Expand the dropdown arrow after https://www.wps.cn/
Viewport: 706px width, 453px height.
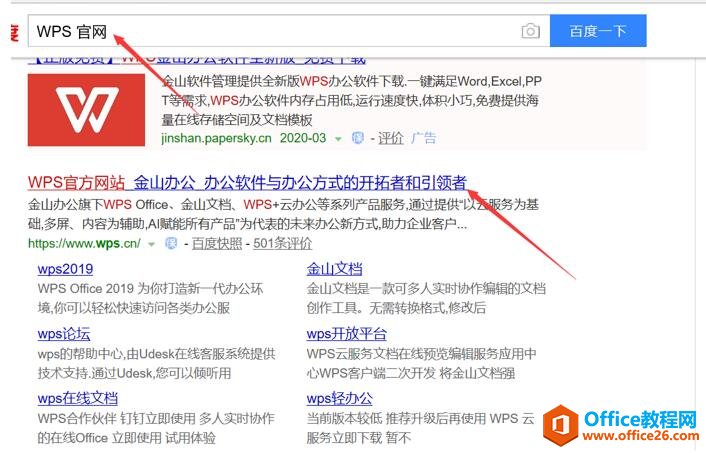click(x=152, y=245)
